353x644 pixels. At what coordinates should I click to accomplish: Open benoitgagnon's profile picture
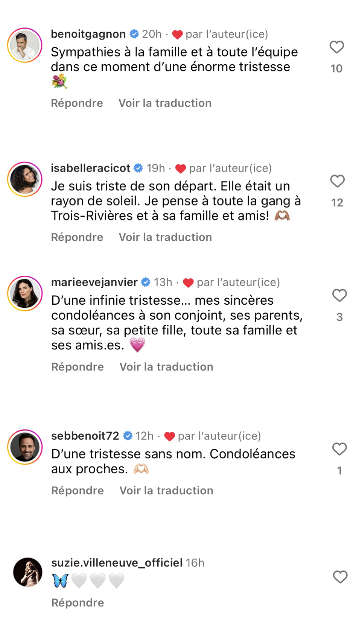(x=25, y=46)
